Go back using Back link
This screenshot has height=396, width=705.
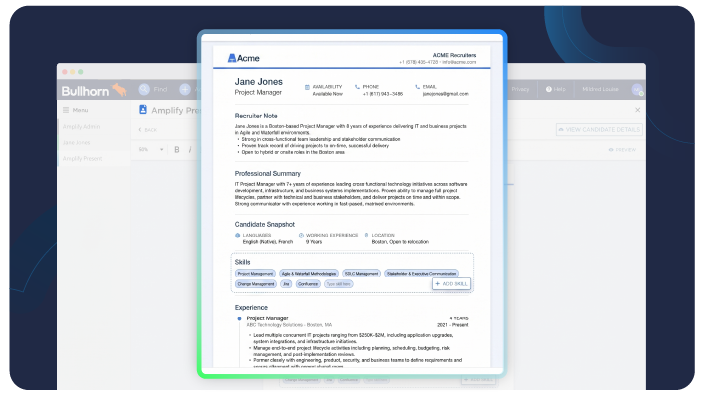147,130
